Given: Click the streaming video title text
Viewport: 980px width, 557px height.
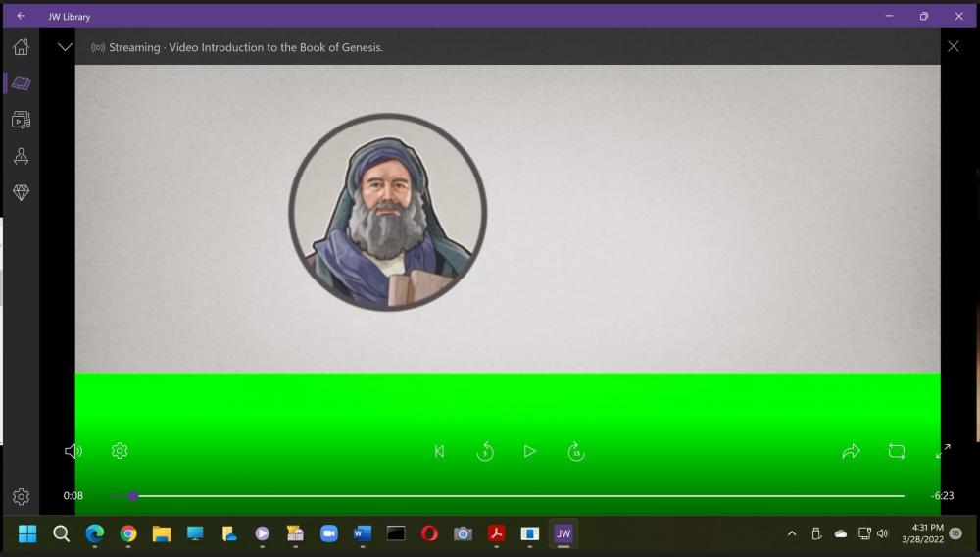Looking at the screenshot, I should click(x=246, y=47).
